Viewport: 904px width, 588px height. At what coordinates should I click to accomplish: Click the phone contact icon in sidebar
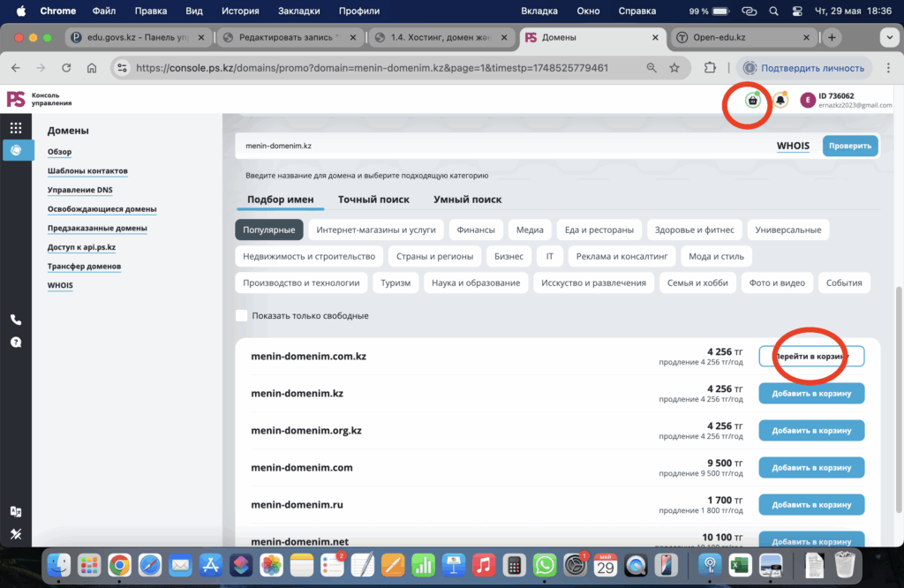click(x=16, y=320)
